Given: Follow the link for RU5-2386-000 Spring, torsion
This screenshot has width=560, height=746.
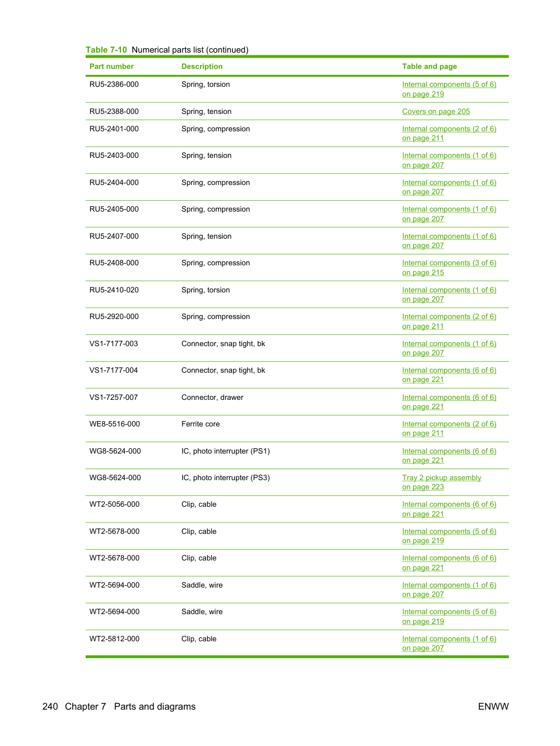Looking at the screenshot, I should click(x=449, y=89).
